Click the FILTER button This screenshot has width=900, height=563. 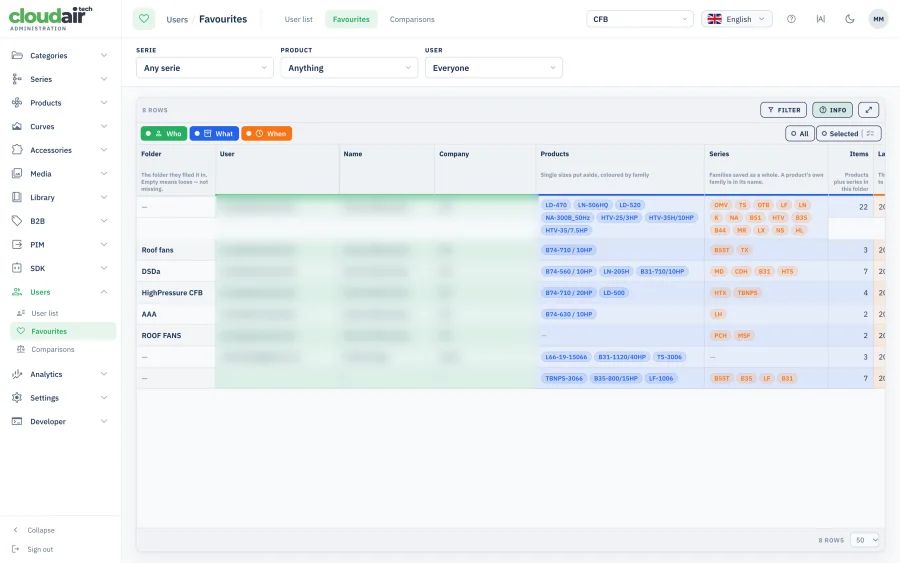pos(783,110)
